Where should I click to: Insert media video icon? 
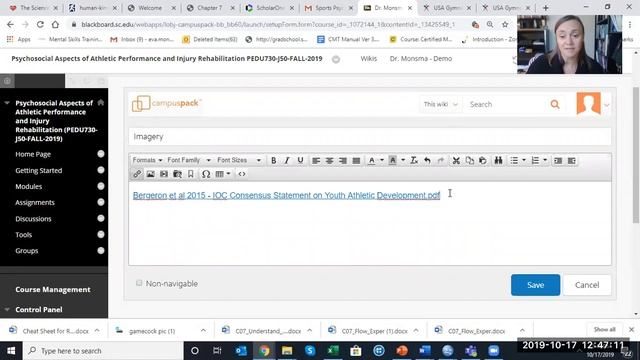[x=164, y=174]
